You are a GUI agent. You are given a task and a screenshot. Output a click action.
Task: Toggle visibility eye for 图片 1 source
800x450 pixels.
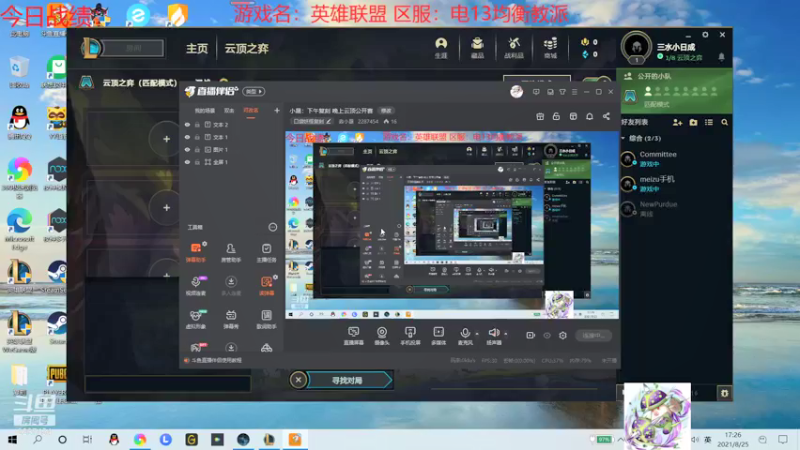click(187, 150)
